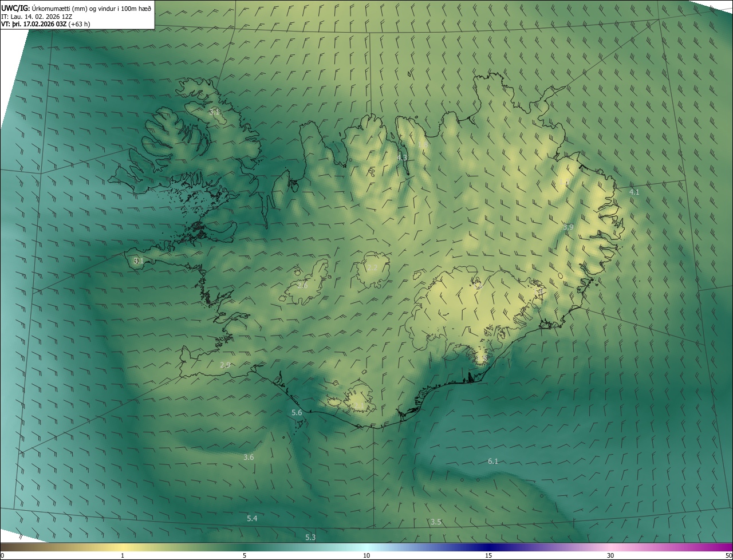Click the 6.1 value label over the sea

tap(493, 461)
